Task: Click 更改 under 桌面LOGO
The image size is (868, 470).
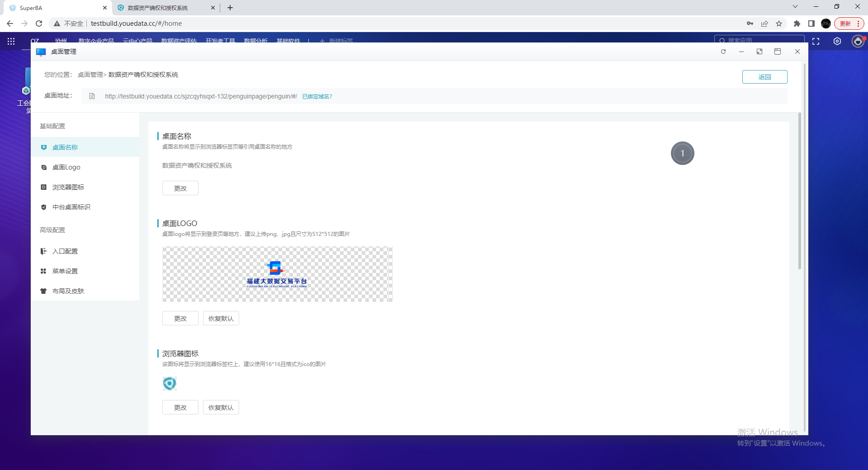Action: coord(180,319)
